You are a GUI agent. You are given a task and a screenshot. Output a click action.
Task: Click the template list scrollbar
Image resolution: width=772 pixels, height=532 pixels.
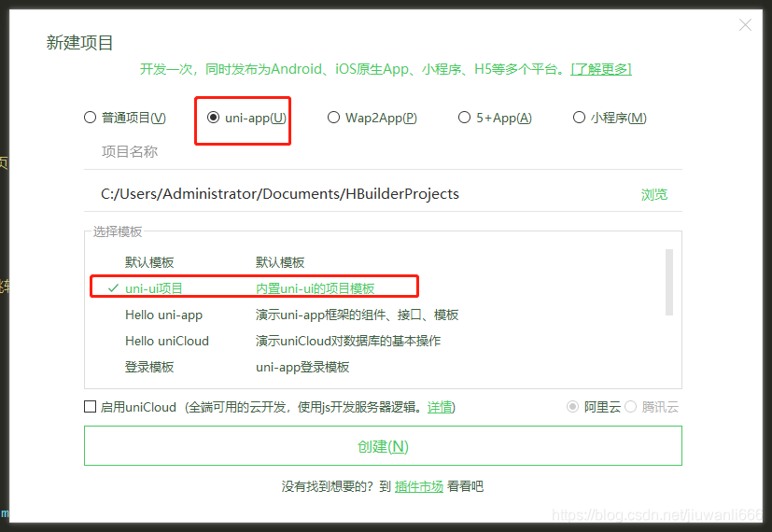tap(668, 282)
